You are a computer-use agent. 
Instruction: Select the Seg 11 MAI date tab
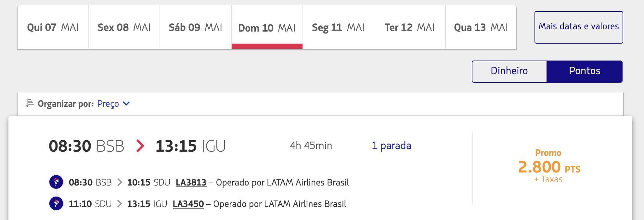coord(338,27)
